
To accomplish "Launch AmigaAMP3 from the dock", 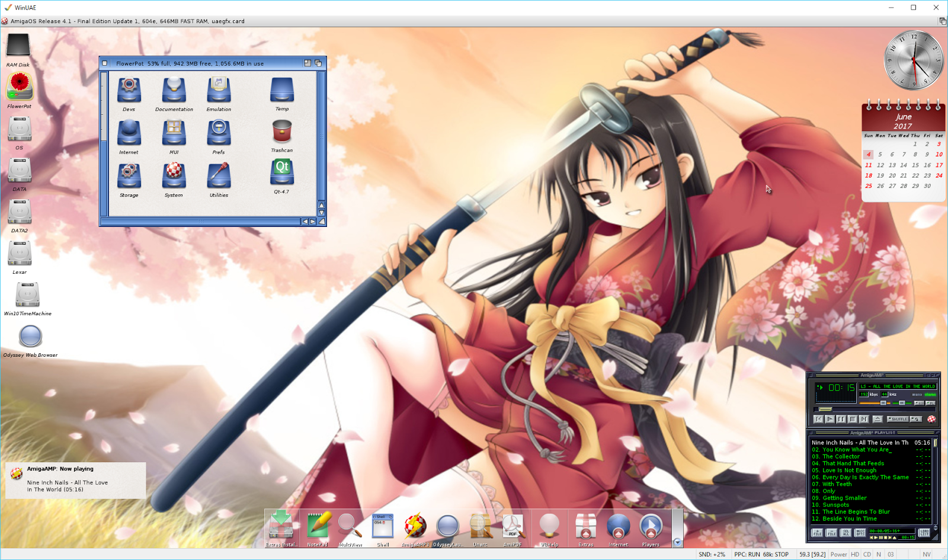I will 415,528.
